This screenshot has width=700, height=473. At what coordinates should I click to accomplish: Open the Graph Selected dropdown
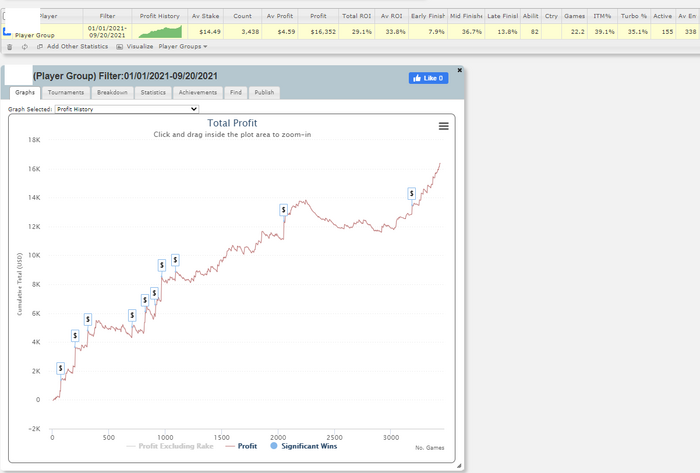point(127,109)
